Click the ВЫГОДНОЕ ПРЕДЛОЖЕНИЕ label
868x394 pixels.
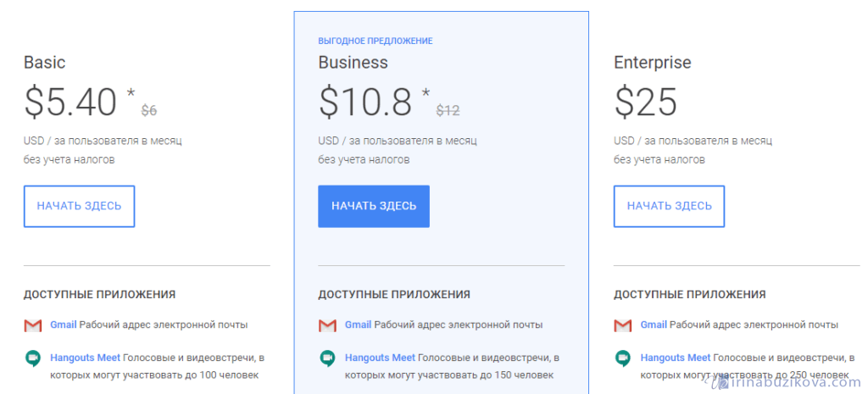coord(376,41)
